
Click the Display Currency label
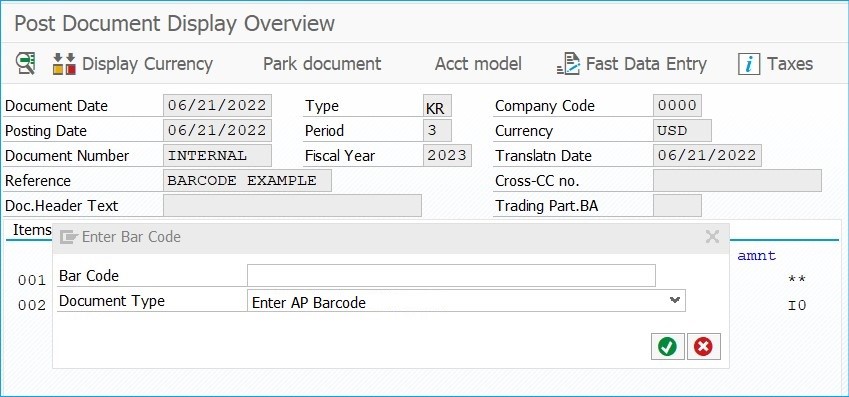tap(147, 63)
